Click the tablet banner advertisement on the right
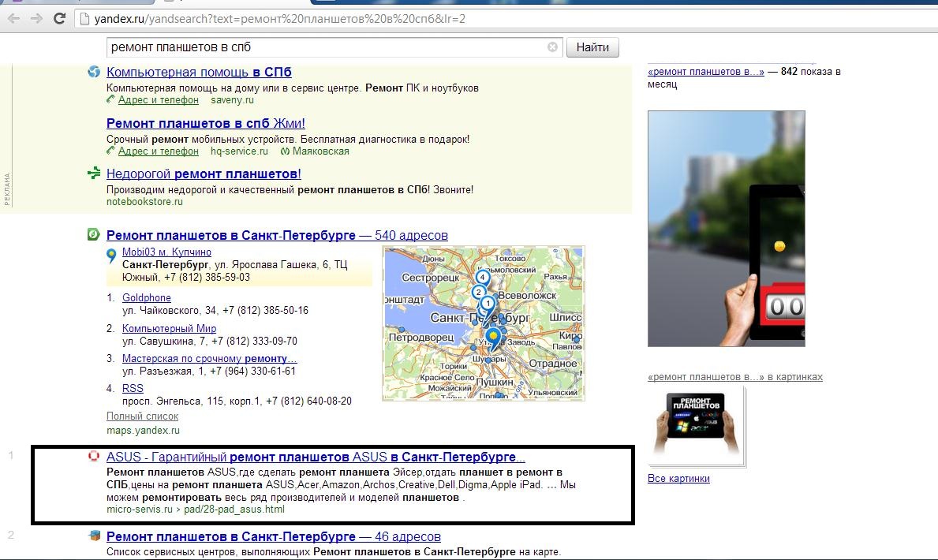This screenshot has width=938, height=560. (727, 229)
